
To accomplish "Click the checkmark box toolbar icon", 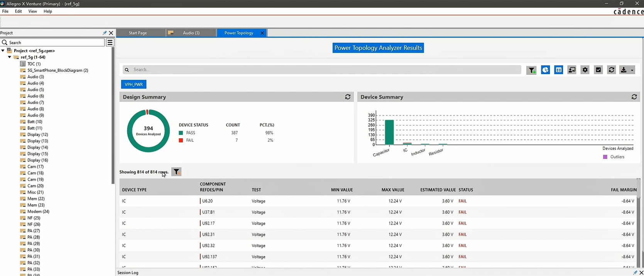I will pyautogui.click(x=598, y=70).
